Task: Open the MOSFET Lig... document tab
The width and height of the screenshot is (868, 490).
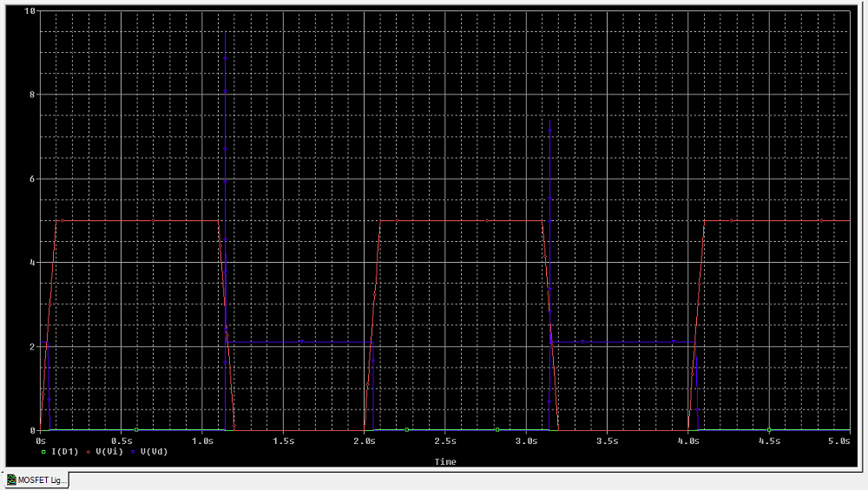Action: coord(36,480)
